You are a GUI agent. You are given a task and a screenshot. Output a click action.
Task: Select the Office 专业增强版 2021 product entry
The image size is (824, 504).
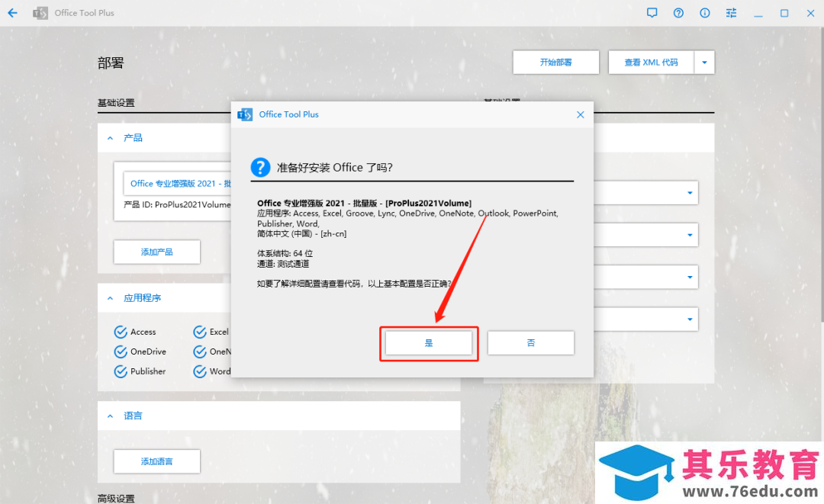click(x=177, y=183)
